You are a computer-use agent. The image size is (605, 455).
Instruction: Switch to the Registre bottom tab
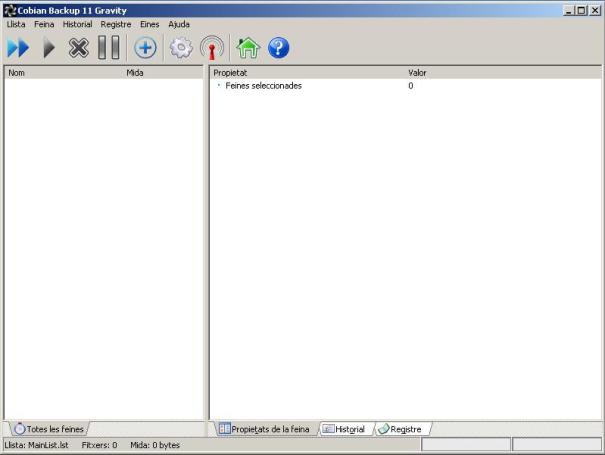point(401,429)
